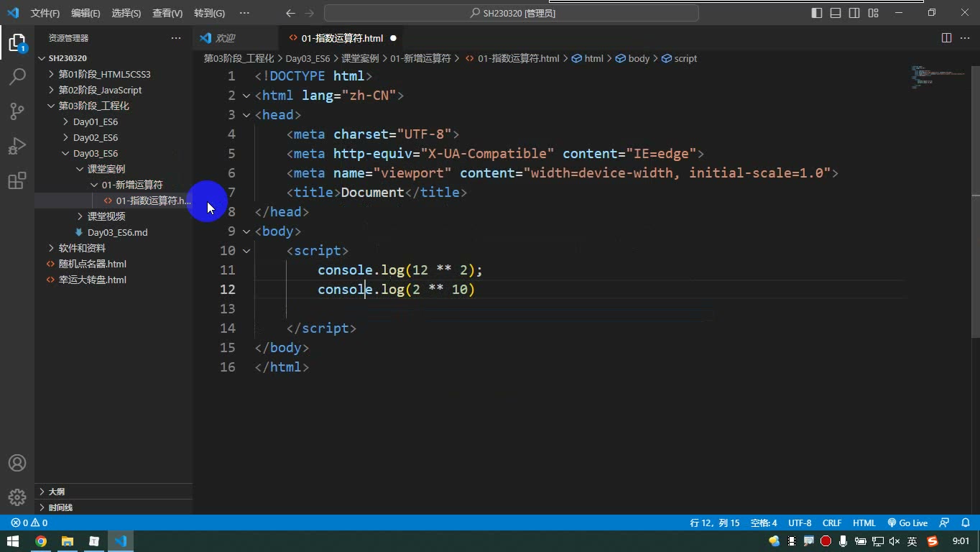This screenshot has width=980, height=552.
Task: Show errors and warnings count panel
Action: click(x=29, y=523)
